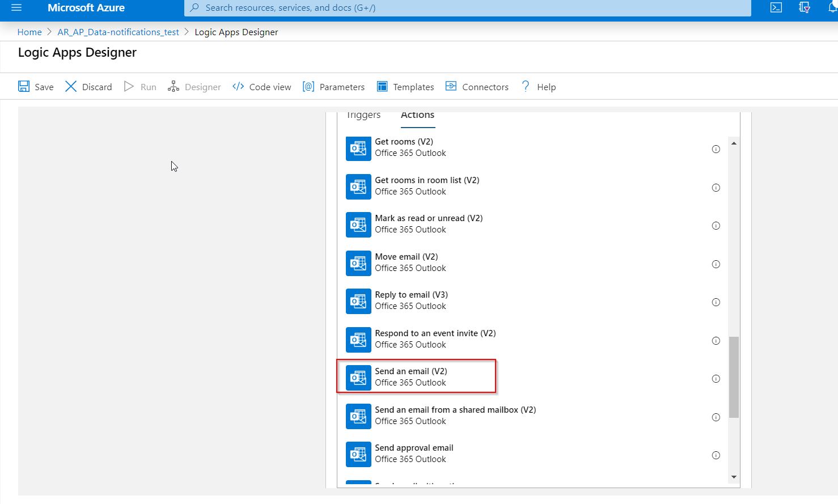Click the Microsoft Azure brand link
The image size is (838, 504).
pos(86,8)
